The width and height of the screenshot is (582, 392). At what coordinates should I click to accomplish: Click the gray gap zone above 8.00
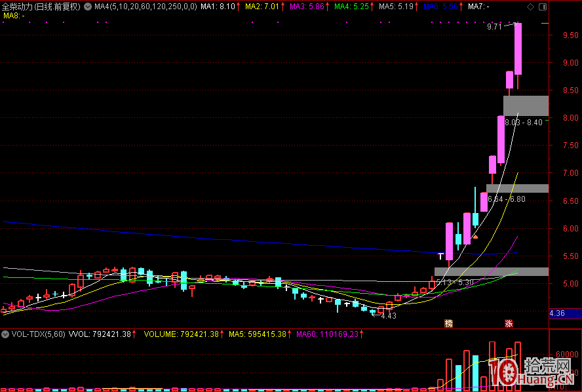526,106
